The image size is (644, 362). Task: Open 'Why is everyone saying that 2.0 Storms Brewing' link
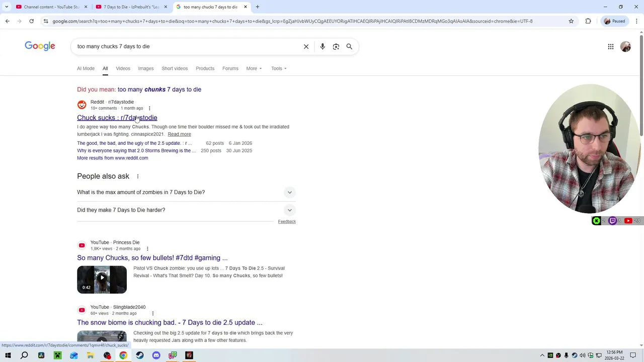pyautogui.click(x=136, y=150)
